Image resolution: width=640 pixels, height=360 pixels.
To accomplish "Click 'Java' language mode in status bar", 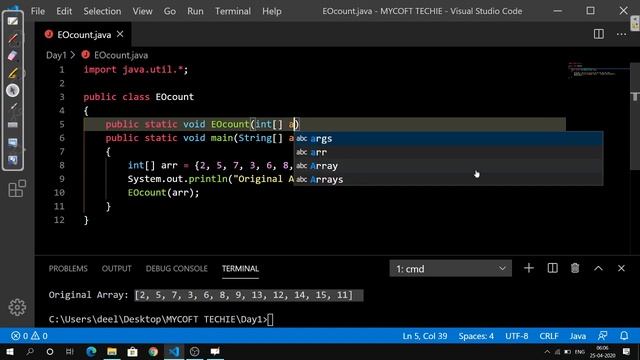I will (578, 336).
